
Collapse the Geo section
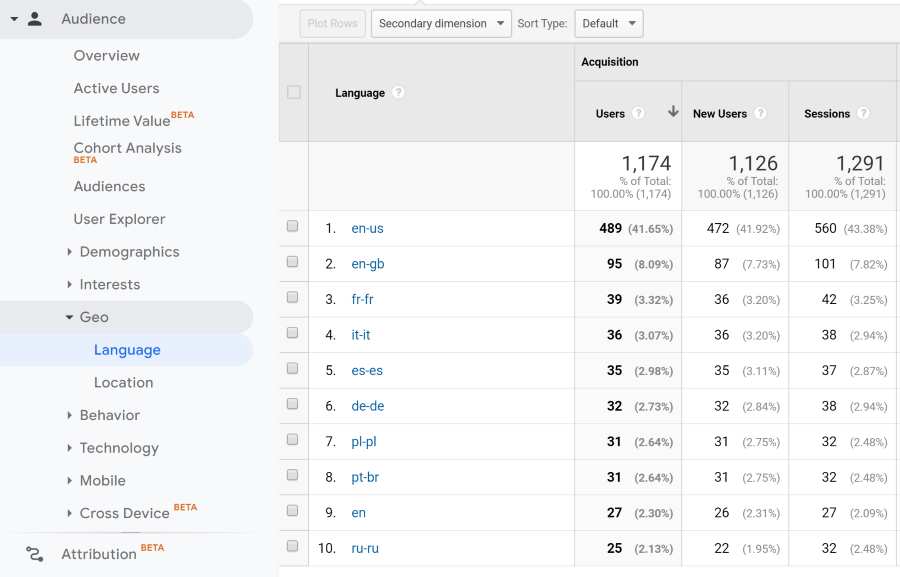tap(69, 317)
